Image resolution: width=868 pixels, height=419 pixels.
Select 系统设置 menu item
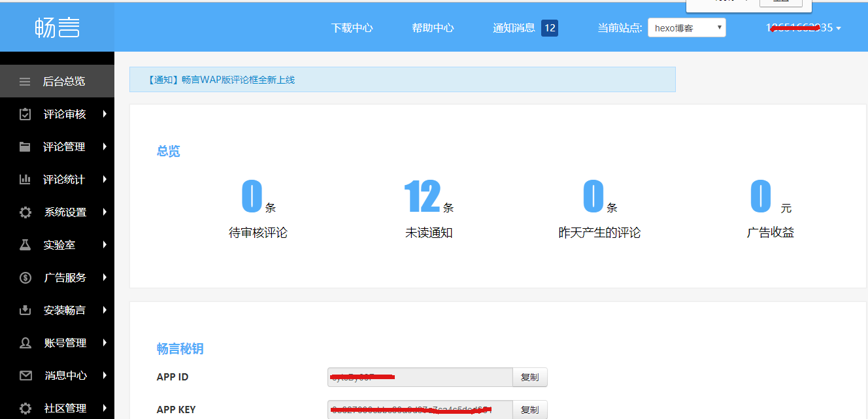(x=57, y=212)
